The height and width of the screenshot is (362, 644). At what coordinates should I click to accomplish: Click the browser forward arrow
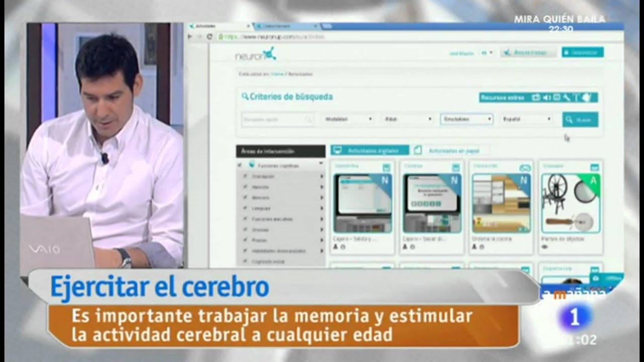pyautogui.click(x=199, y=37)
